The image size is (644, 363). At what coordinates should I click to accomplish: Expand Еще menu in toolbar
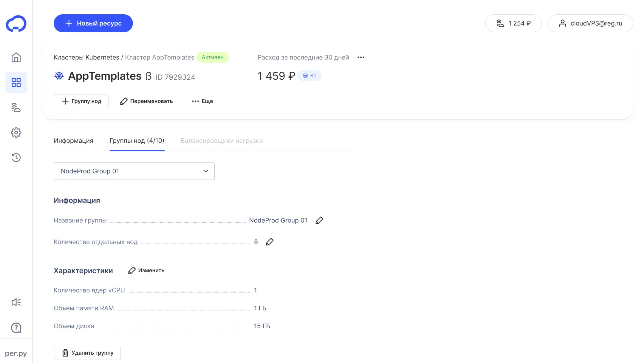click(x=202, y=101)
